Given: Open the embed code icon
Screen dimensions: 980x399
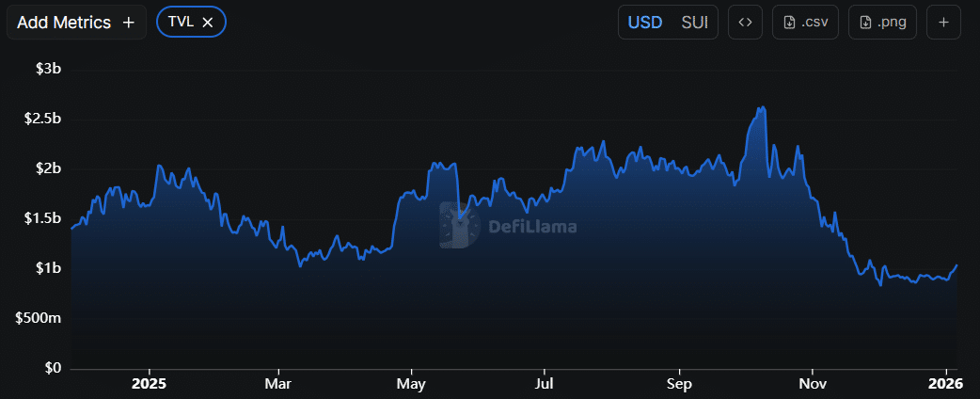Looking at the screenshot, I should (x=745, y=23).
